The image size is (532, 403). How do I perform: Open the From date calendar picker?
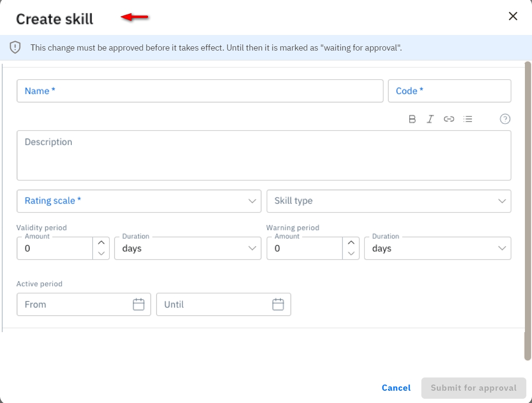(138, 305)
